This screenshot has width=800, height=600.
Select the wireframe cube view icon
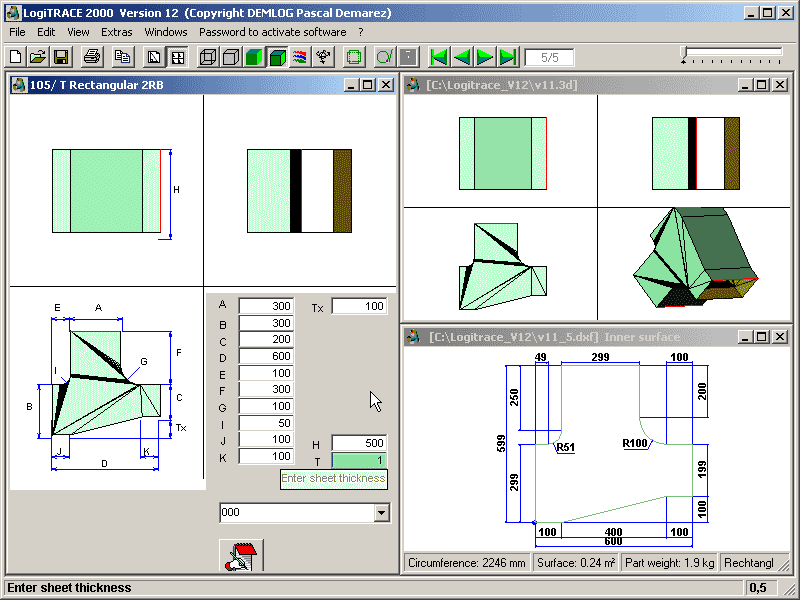tap(208, 57)
